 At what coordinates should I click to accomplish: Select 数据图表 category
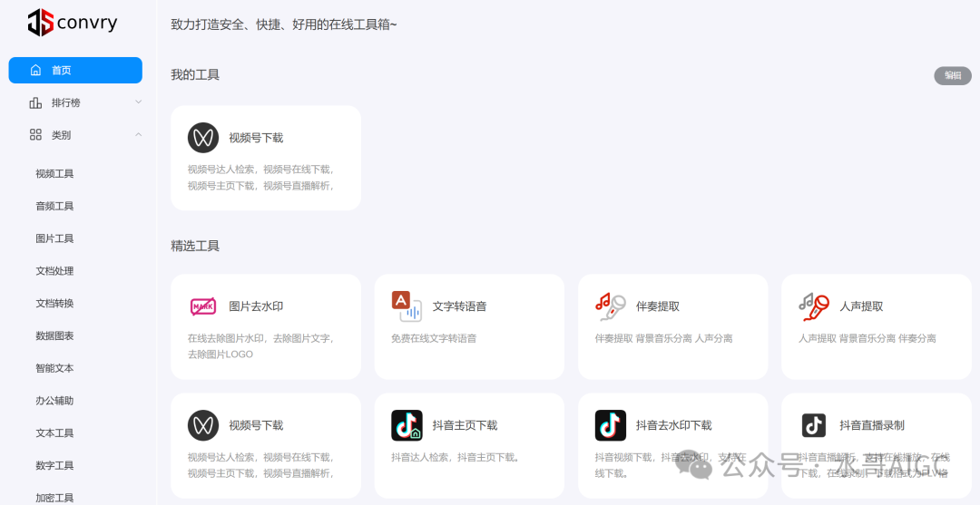55,335
